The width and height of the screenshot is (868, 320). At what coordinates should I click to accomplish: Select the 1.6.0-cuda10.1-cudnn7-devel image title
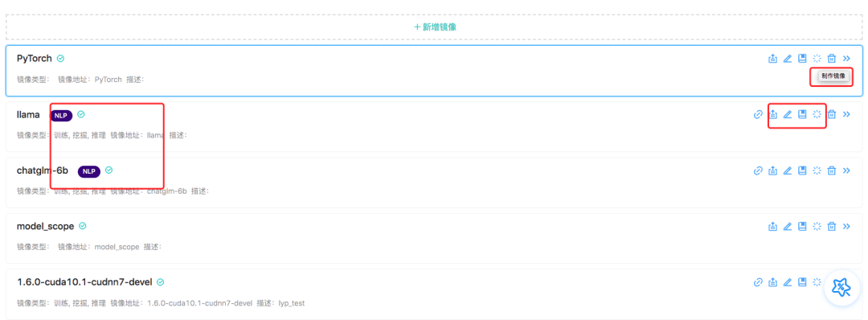click(84, 282)
